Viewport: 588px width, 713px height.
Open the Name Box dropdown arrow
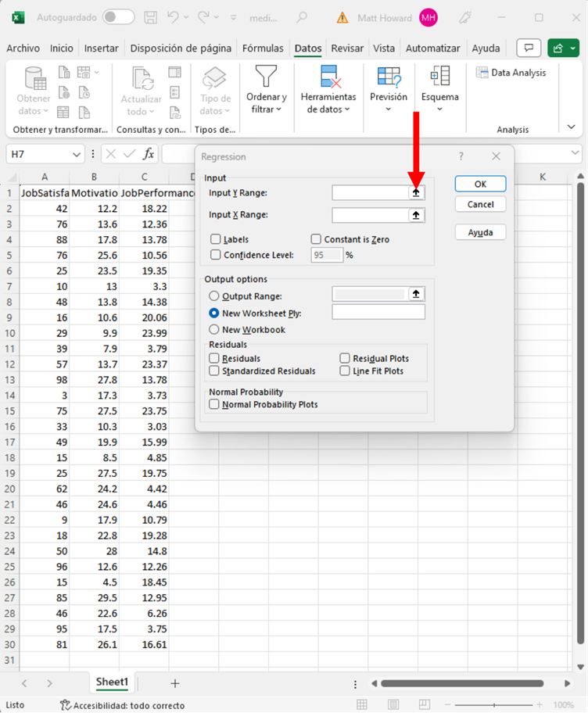coord(76,155)
